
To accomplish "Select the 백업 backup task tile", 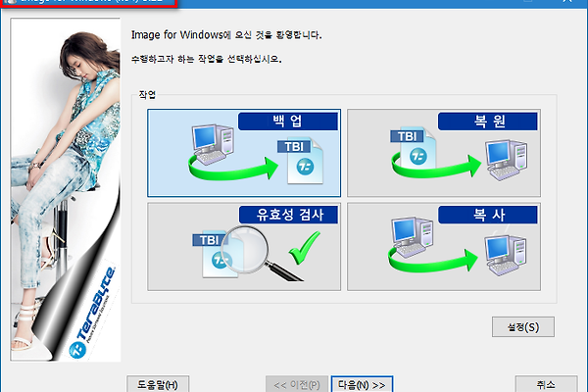I will click(x=244, y=153).
